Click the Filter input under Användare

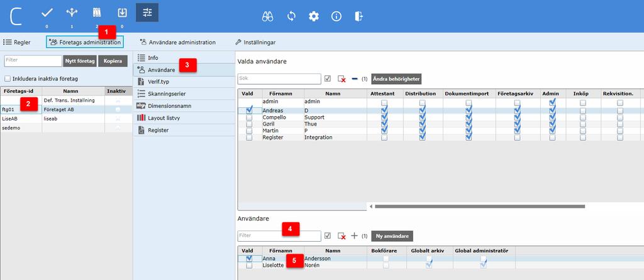[279, 236]
